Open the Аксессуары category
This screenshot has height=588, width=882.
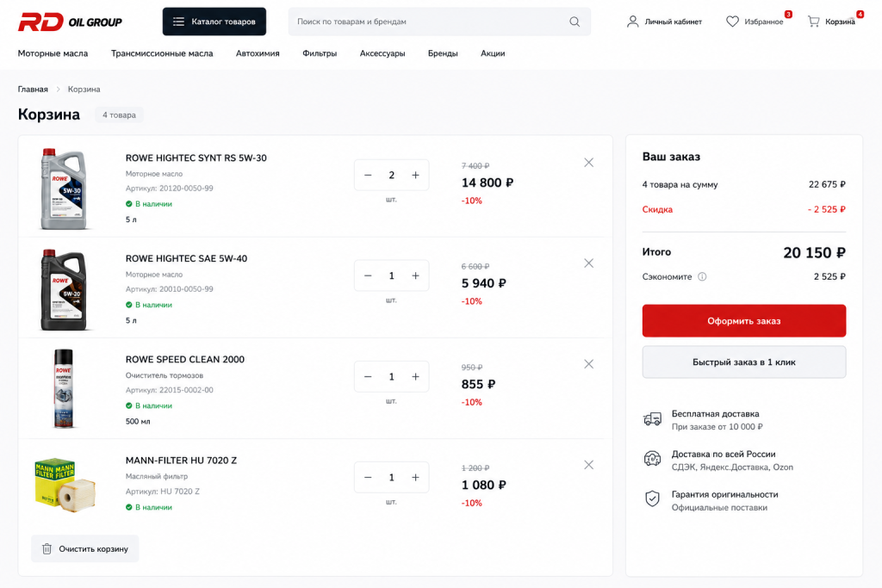coord(382,53)
